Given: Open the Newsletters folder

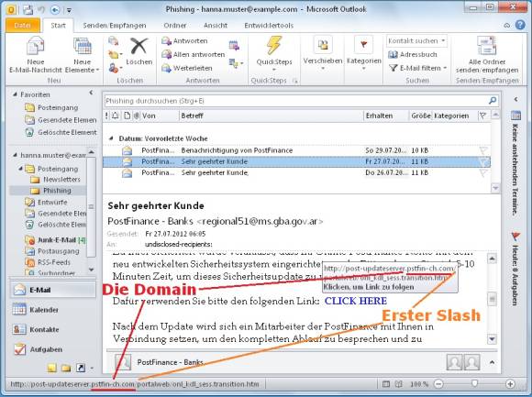Looking at the screenshot, I should click(x=55, y=180).
